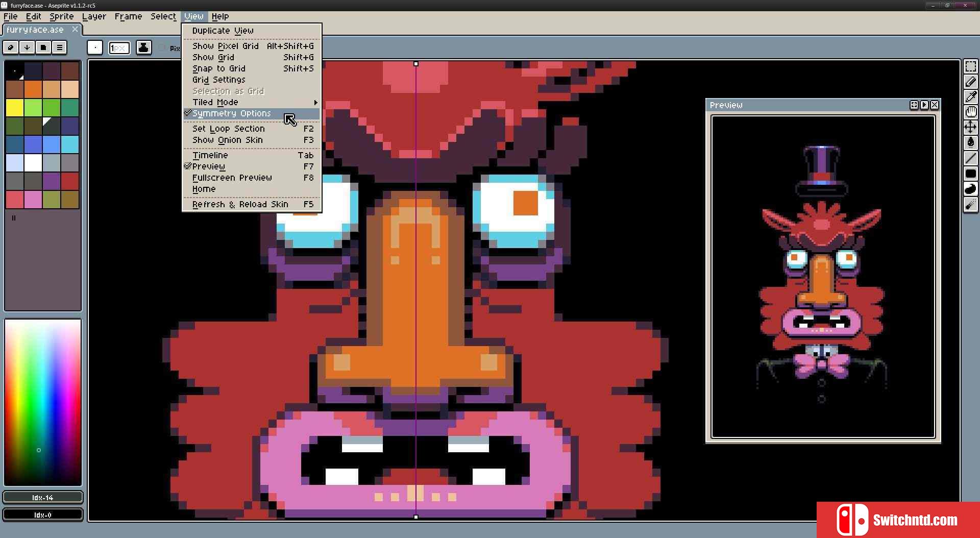Viewport: 980px width, 538px height.
Task: Expand the Tiled Mode submenu
Action: [252, 102]
